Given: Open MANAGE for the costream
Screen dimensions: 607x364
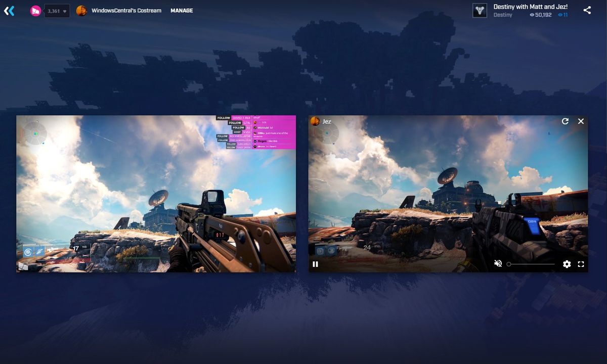Looking at the screenshot, I should pyautogui.click(x=182, y=10).
